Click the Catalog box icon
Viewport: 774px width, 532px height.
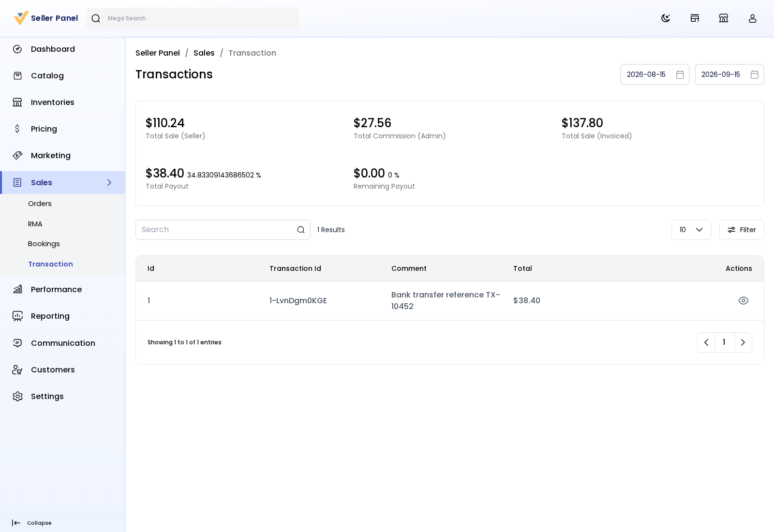tap(17, 76)
